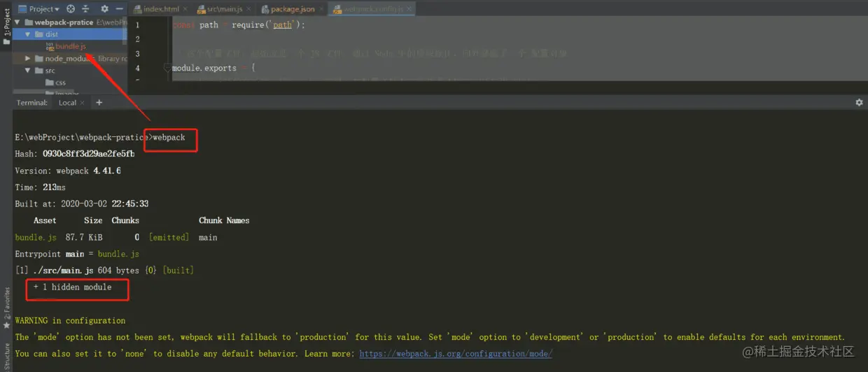Click the Project panel scrollbar
868x372 pixels.
point(125,31)
